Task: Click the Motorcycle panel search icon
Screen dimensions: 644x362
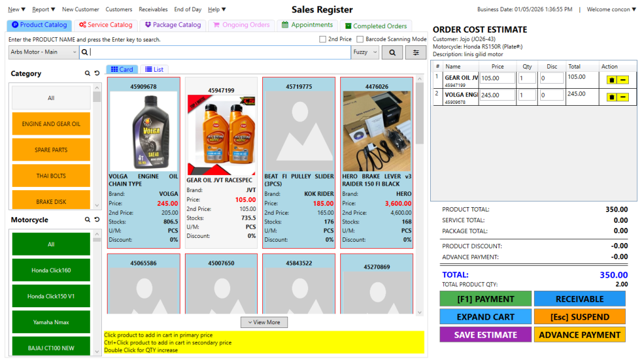Action: point(87,220)
